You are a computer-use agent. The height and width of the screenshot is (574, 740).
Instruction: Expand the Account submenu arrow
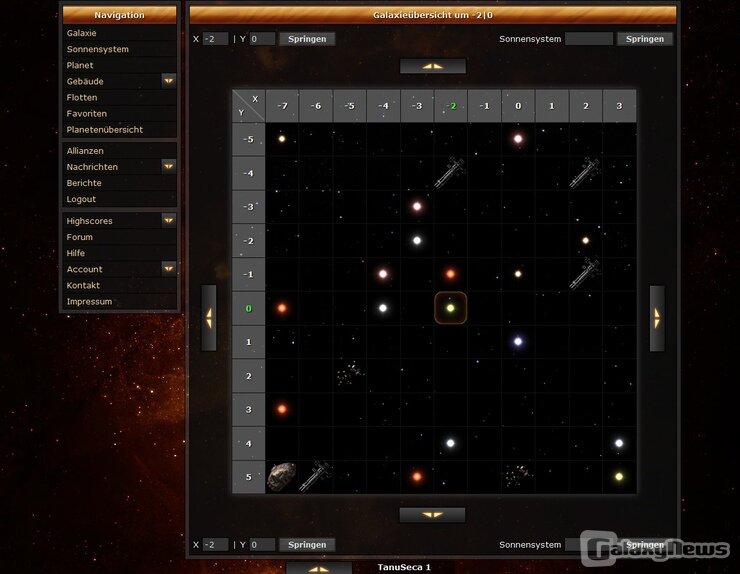168,269
